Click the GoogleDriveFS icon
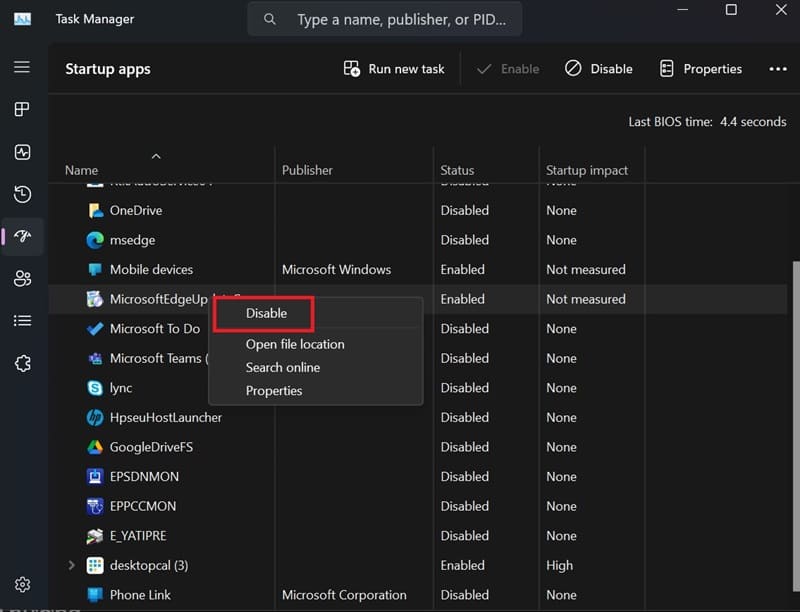This screenshot has width=800, height=612. point(95,447)
